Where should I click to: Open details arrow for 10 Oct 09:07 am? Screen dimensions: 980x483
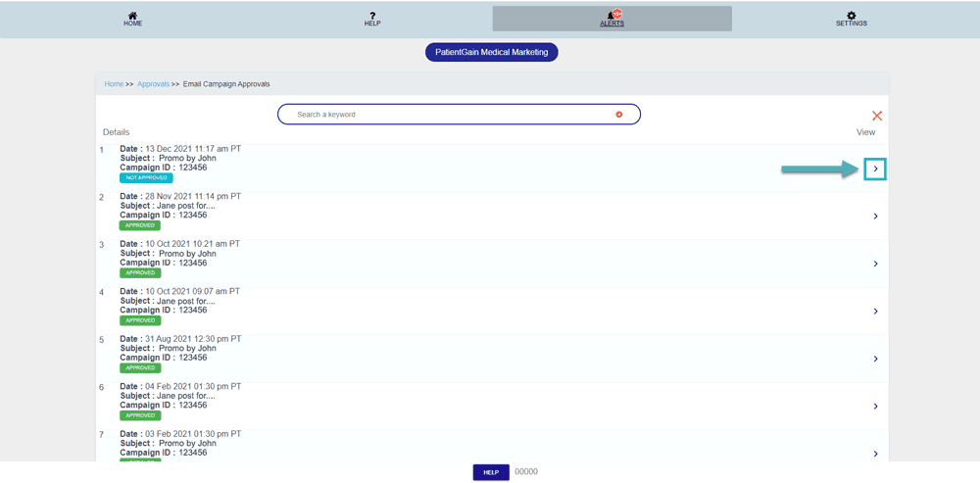click(875, 312)
